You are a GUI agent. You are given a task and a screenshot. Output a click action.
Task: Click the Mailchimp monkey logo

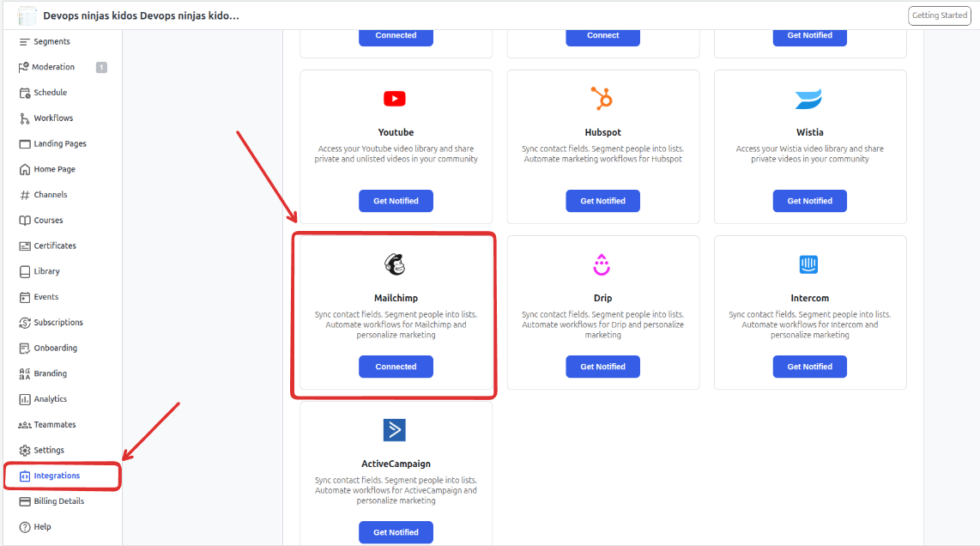[x=395, y=264]
